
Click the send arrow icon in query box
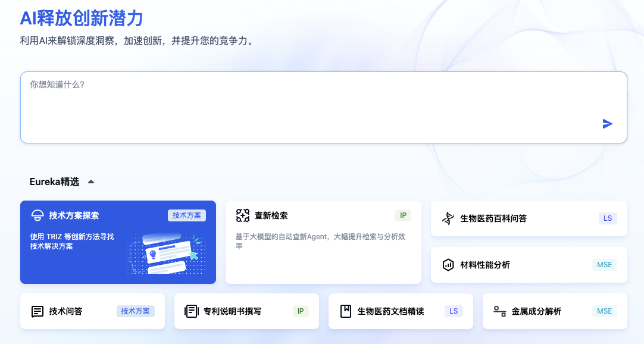607,124
